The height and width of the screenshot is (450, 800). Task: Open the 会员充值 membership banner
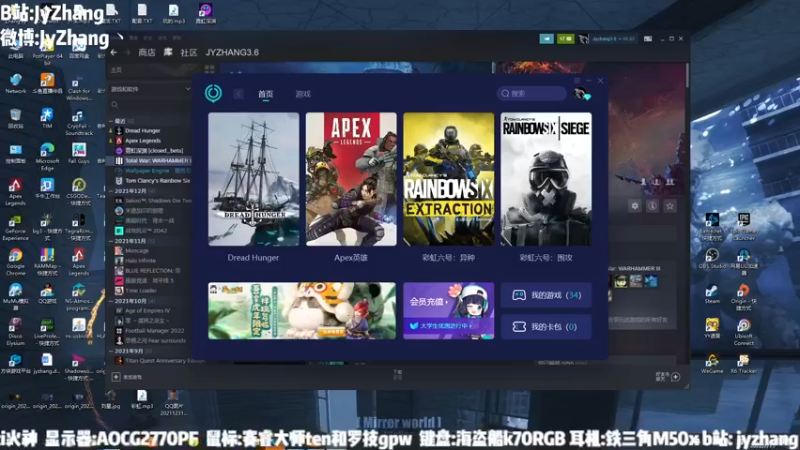[x=448, y=311]
